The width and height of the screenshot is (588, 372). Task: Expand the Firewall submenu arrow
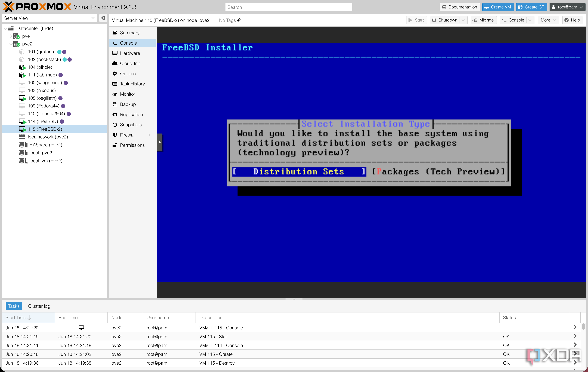pyautogui.click(x=149, y=135)
